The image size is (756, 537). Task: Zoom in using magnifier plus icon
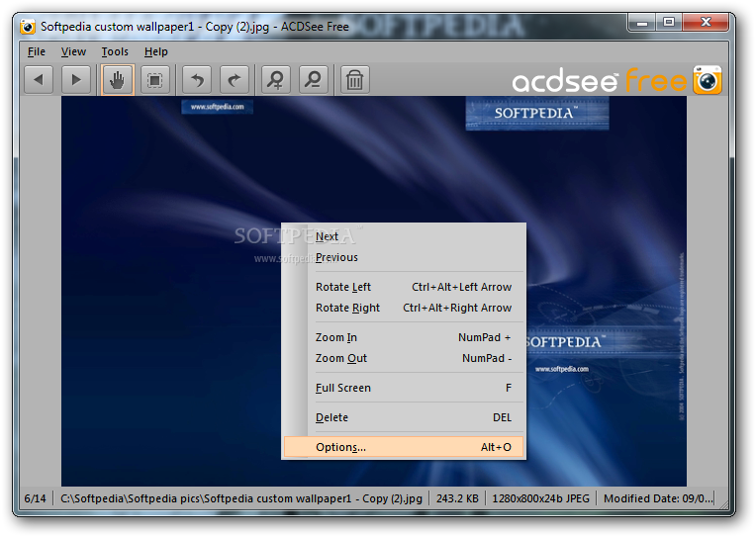pyautogui.click(x=276, y=79)
